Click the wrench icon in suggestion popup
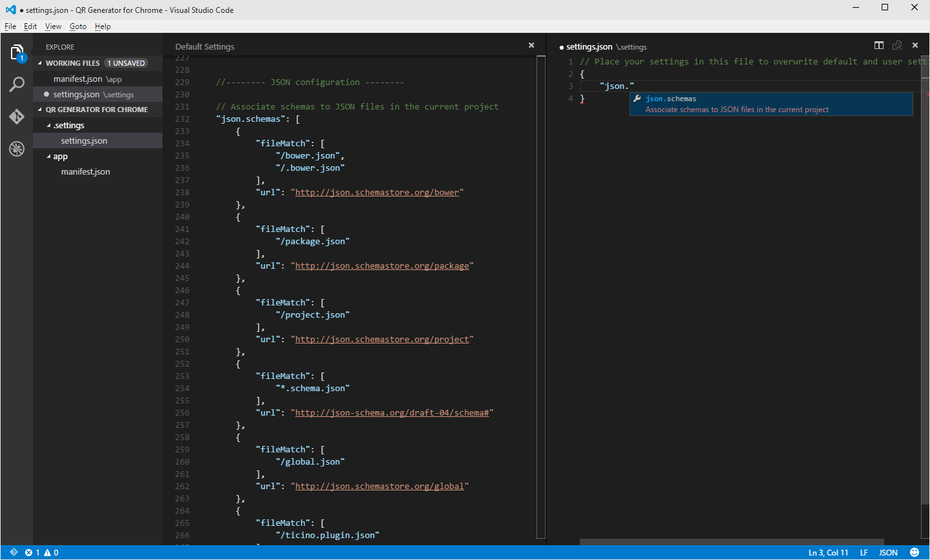Image resolution: width=930 pixels, height=560 pixels. [x=637, y=99]
